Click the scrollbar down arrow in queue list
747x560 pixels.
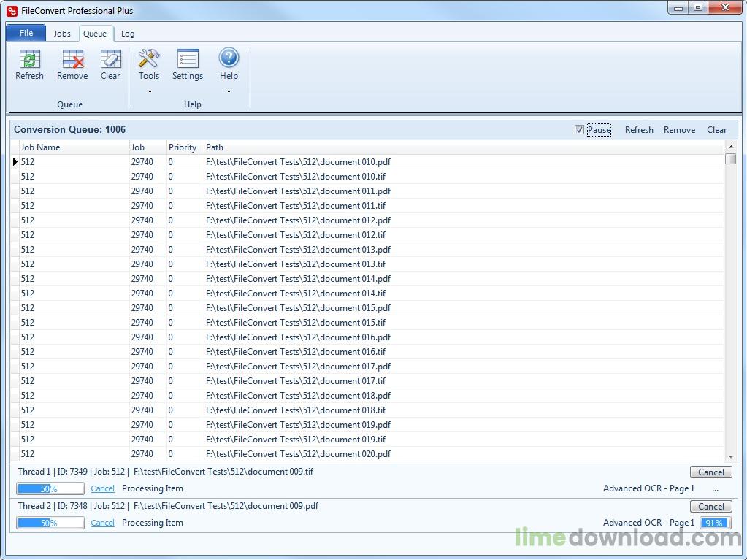coord(731,456)
